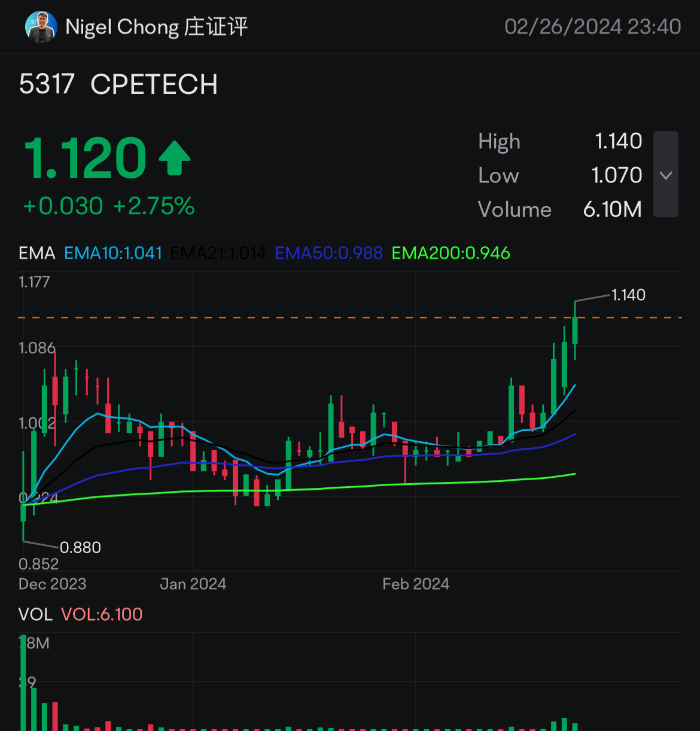The width and height of the screenshot is (700, 731).
Task: Tap the 1.140 high marker on chart
Action: (628, 295)
